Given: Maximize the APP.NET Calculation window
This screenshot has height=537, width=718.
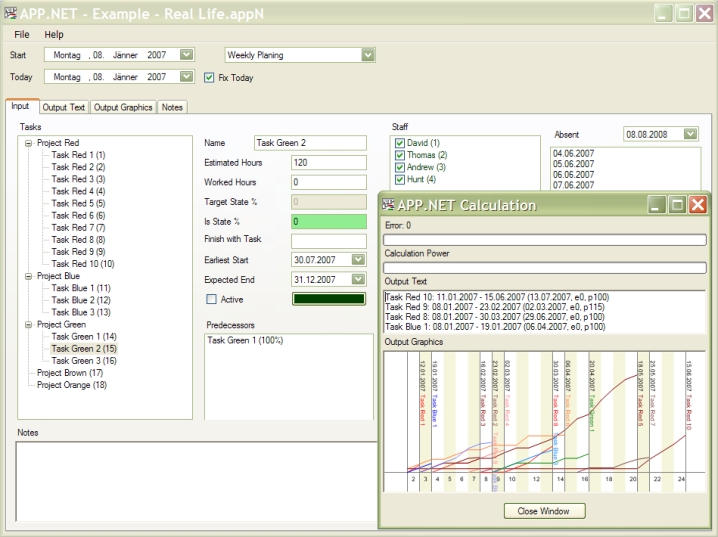Looking at the screenshot, I should tap(677, 204).
